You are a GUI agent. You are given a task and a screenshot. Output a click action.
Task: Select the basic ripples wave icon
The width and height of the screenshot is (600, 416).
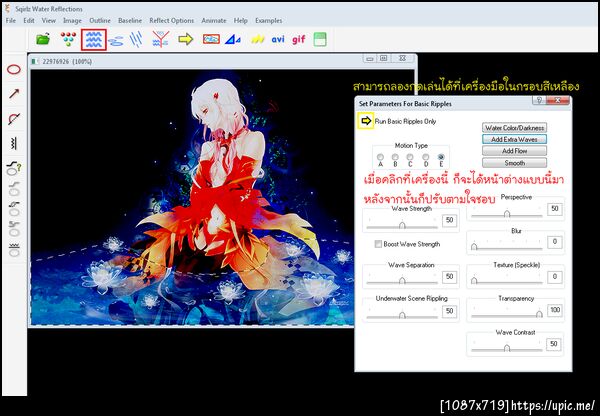(x=94, y=39)
